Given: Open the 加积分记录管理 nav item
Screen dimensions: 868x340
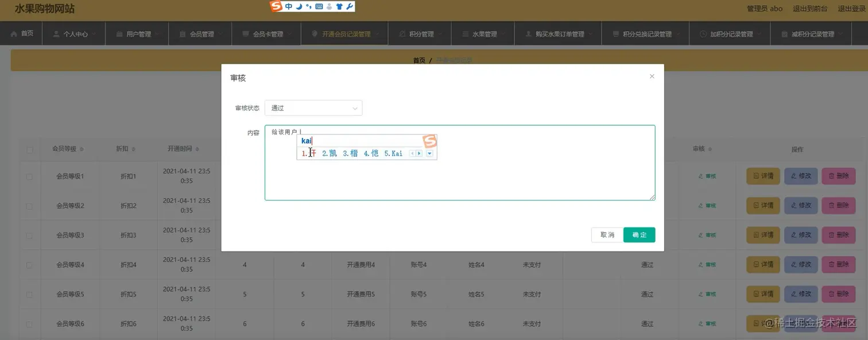Looking at the screenshot, I should [x=730, y=34].
